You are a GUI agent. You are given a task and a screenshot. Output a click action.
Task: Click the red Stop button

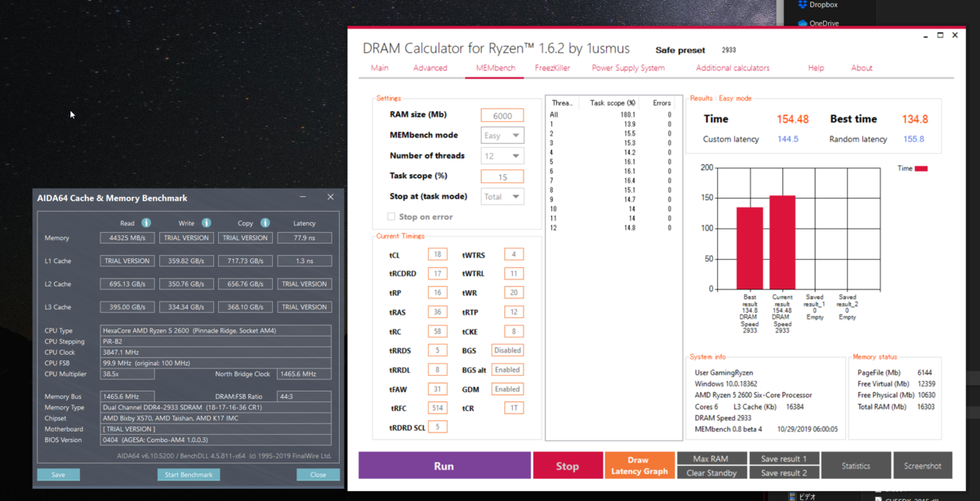[x=568, y=466]
